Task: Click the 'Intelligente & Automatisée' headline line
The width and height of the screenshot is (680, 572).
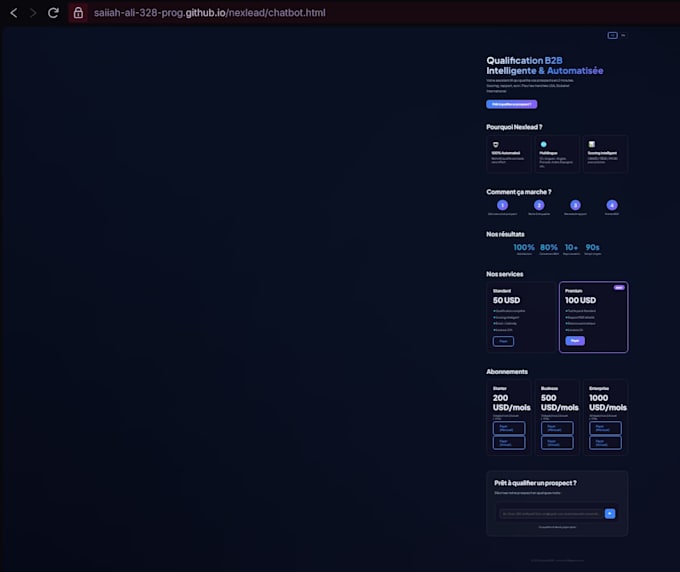Action: pyautogui.click(x=545, y=71)
